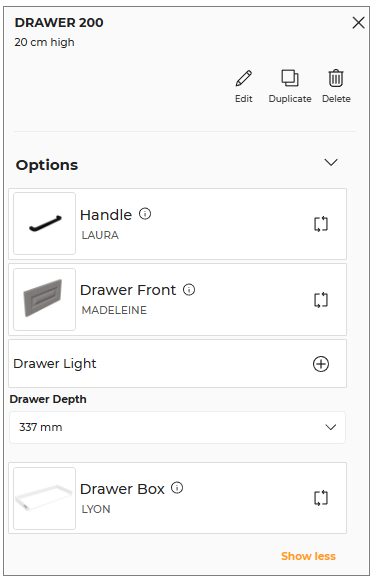Click the Drawer Depth dropdown arrow
Screen dimensions: 374x579
pos(330,427)
